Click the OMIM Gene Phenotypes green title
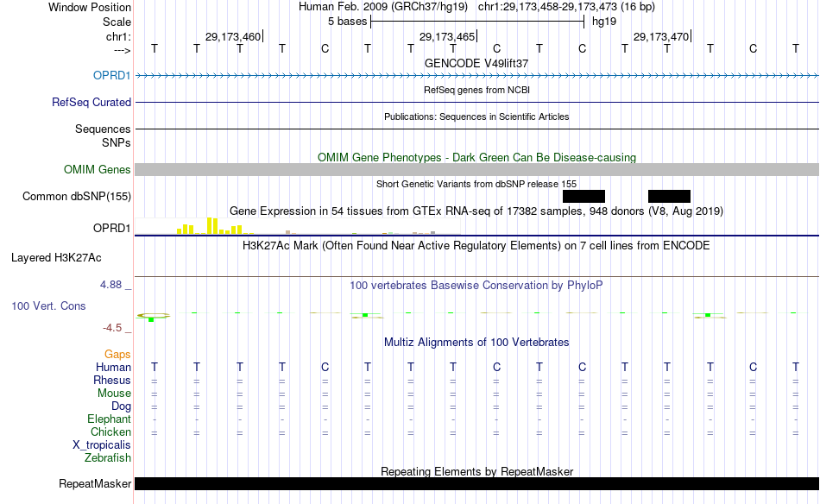Image resolution: width=820 pixels, height=504 pixels. pyautogui.click(x=477, y=157)
